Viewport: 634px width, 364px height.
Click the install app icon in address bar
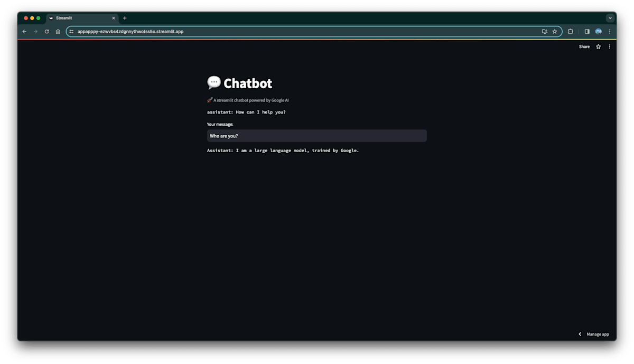[x=544, y=32]
